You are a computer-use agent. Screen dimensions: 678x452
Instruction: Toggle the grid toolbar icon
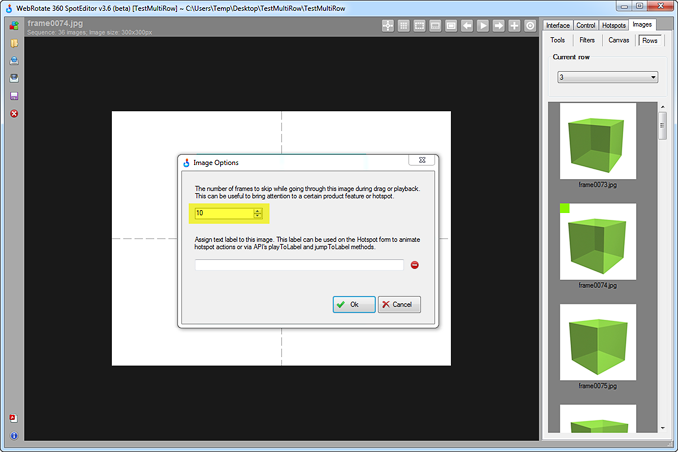click(x=403, y=26)
